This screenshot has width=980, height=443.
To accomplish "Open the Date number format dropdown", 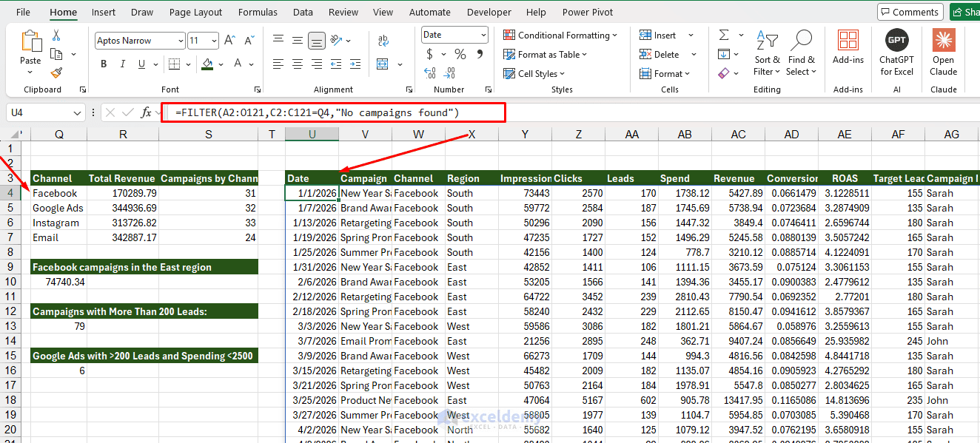I will point(483,35).
